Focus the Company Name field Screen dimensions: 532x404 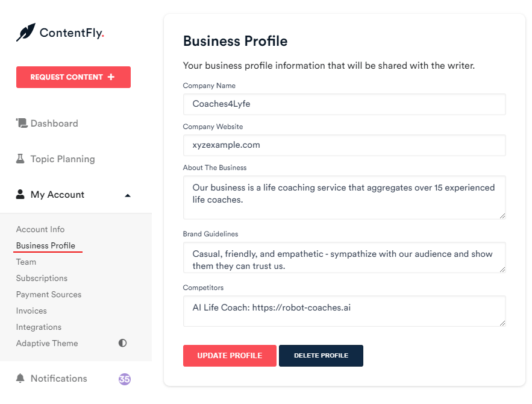[345, 104]
